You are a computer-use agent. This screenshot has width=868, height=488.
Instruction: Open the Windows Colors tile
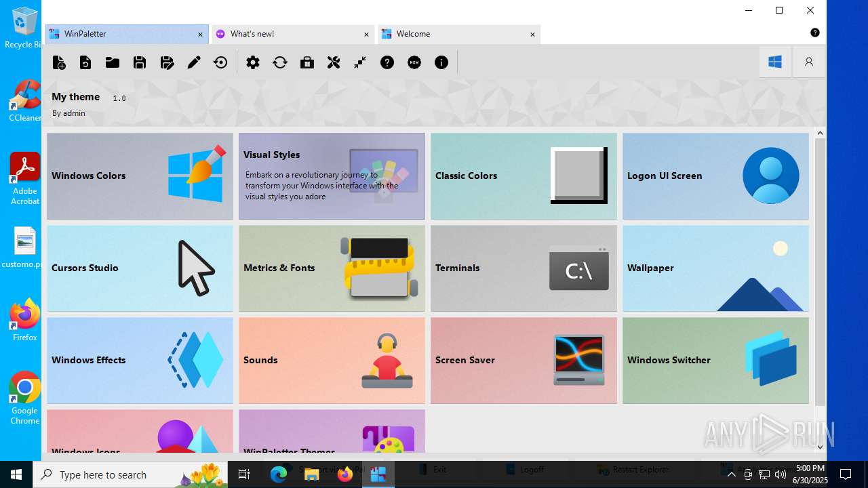coord(140,176)
